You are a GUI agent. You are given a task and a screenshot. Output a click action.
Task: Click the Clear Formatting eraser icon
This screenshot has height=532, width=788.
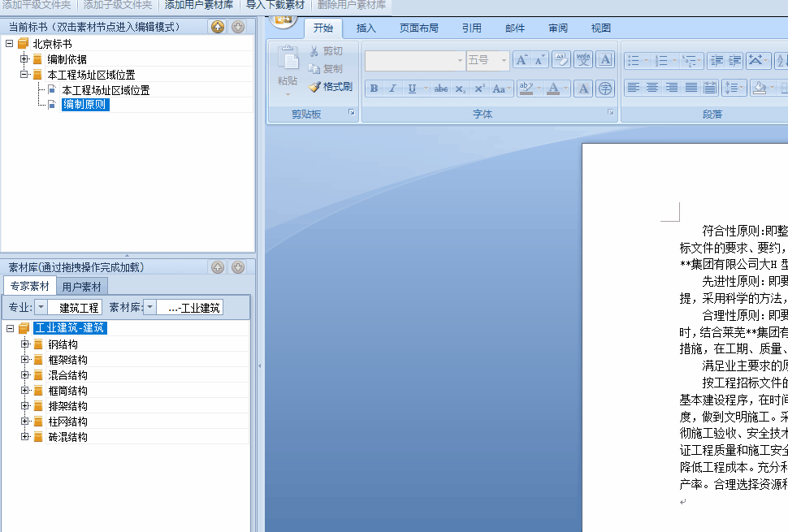(561, 60)
